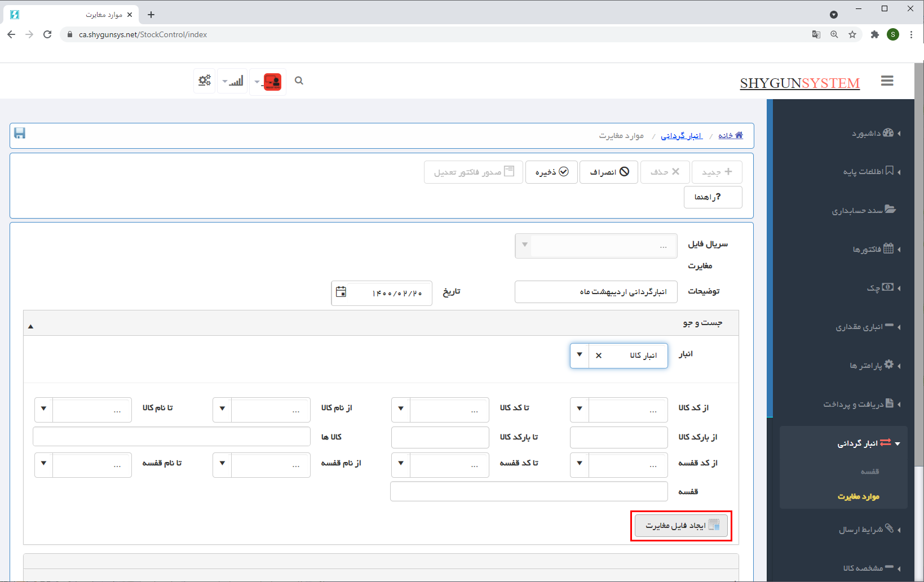Clear the selected انبار کالا with the X
The height and width of the screenshot is (582, 924).
click(x=599, y=356)
